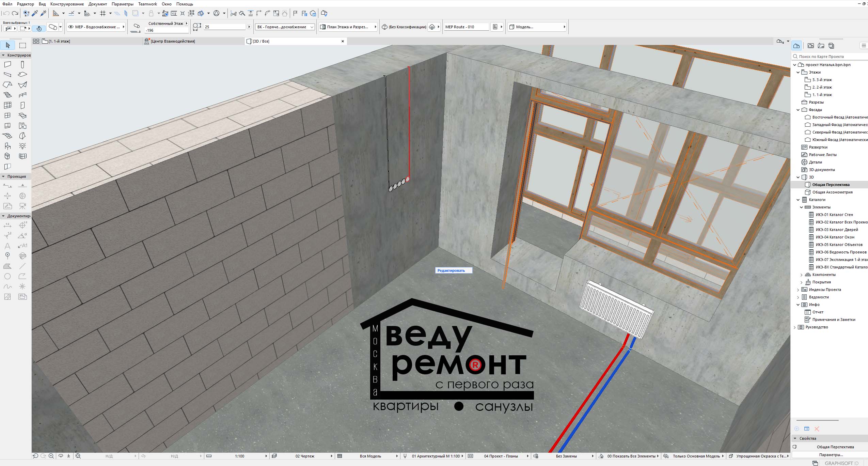Select the Lamp tool
The image size is (868, 466).
tap(22, 146)
